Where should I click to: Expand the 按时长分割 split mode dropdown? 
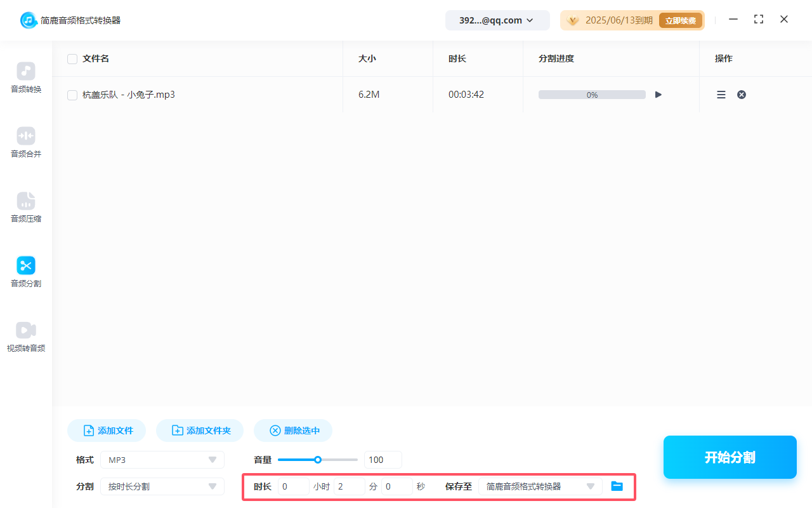[162, 486]
